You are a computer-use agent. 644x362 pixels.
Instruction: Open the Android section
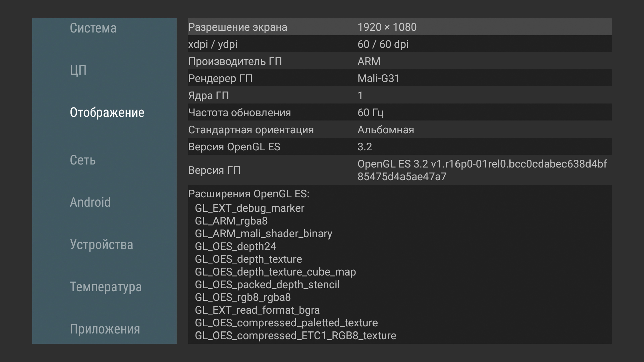[x=90, y=202]
